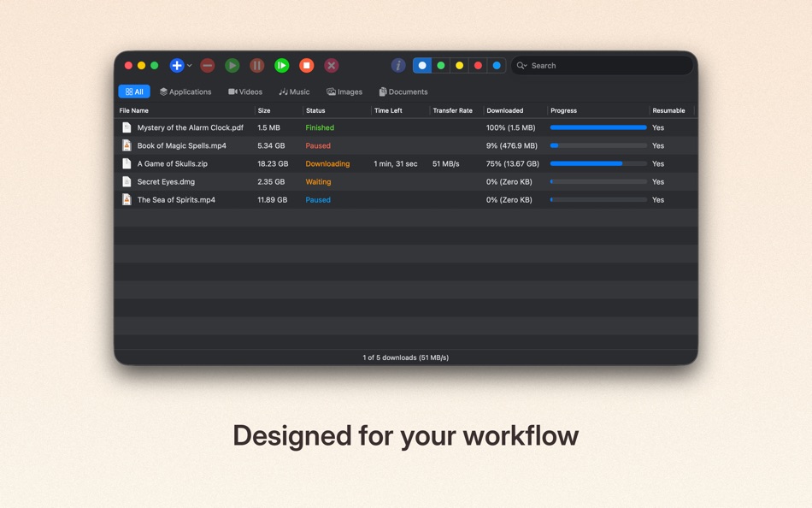Switch to the Videos category tab

pyautogui.click(x=245, y=92)
